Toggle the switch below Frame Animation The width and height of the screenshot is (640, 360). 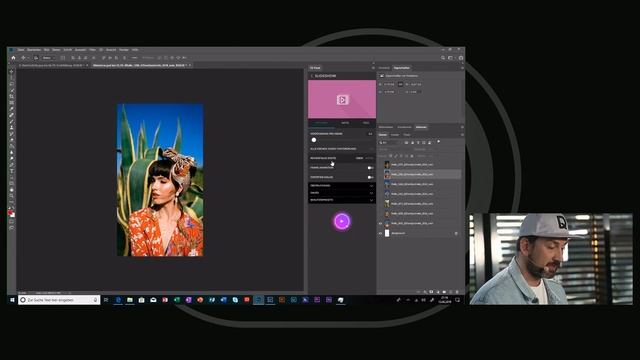tap(370, 178)
